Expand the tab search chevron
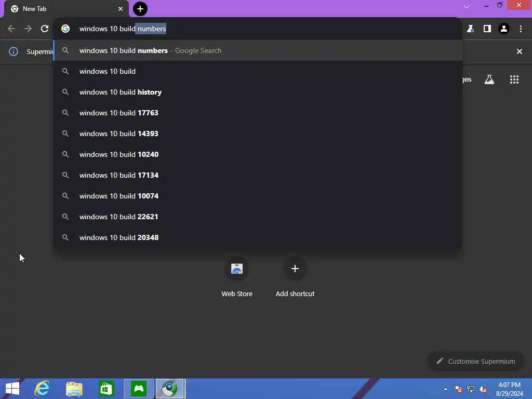Viewport: 532px width, 399px height. [x=467, y=6]
